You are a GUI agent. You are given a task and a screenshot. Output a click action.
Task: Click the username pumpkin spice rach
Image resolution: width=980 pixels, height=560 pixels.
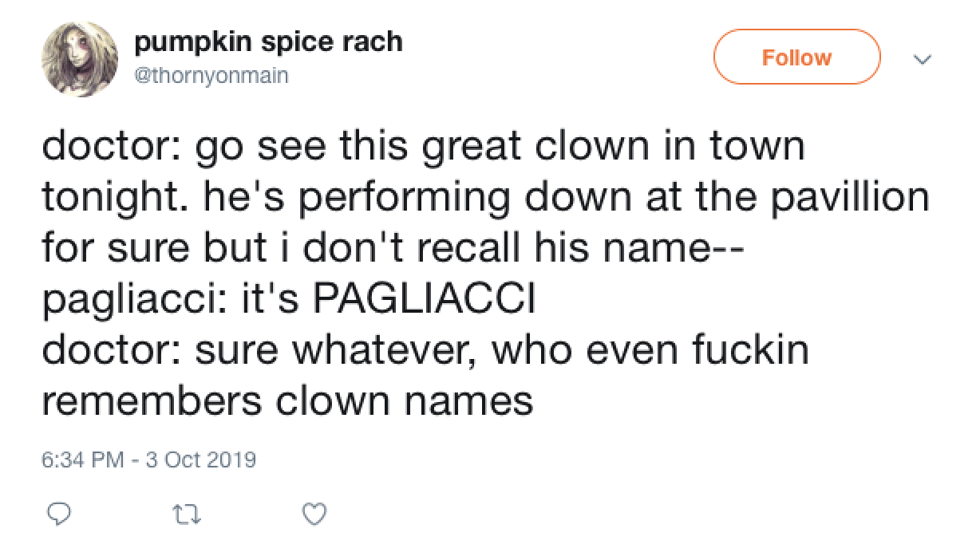tap(270, 41)
